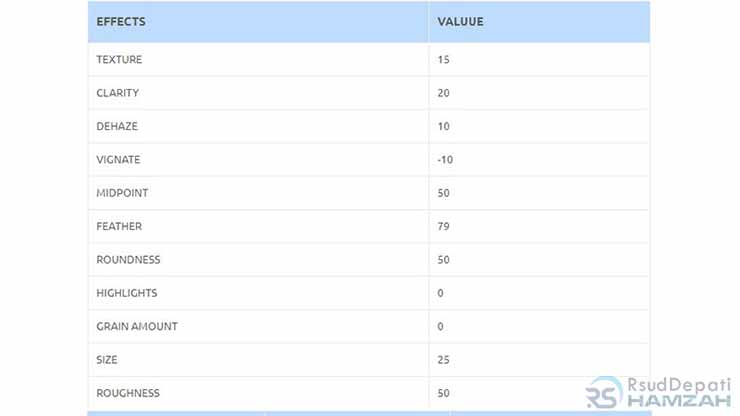740x416 pixels.
Task: Click the Vignate value -10
Action: pyautogui.click(x=445, y=160)
